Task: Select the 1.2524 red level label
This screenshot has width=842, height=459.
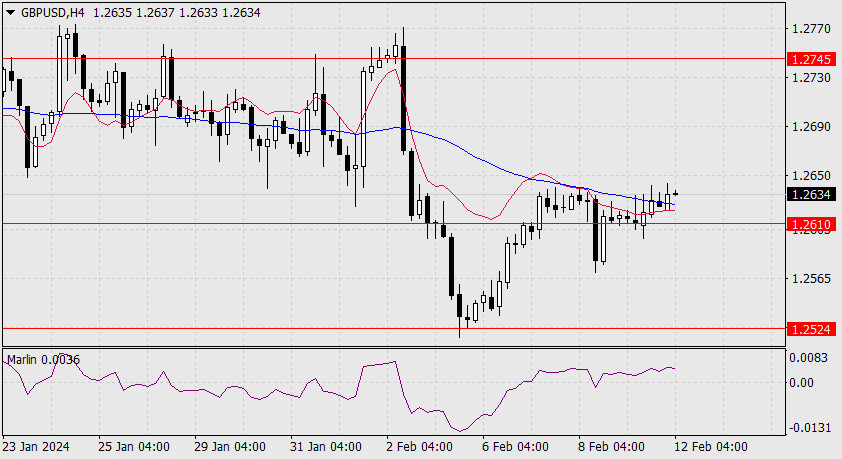Action: click(x=811, y=329)
